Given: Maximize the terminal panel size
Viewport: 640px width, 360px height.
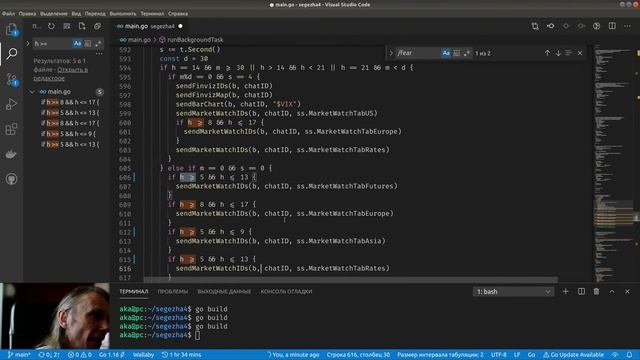Looking at the screenshot, I should 612,291.
